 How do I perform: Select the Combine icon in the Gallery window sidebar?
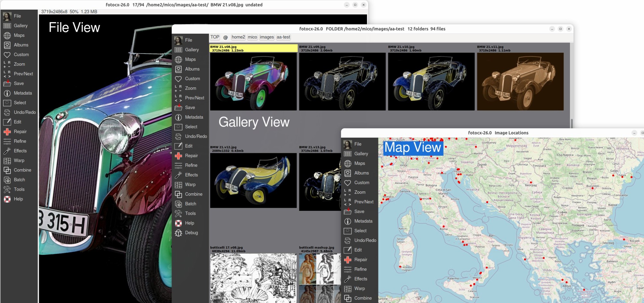pos(178,194)
